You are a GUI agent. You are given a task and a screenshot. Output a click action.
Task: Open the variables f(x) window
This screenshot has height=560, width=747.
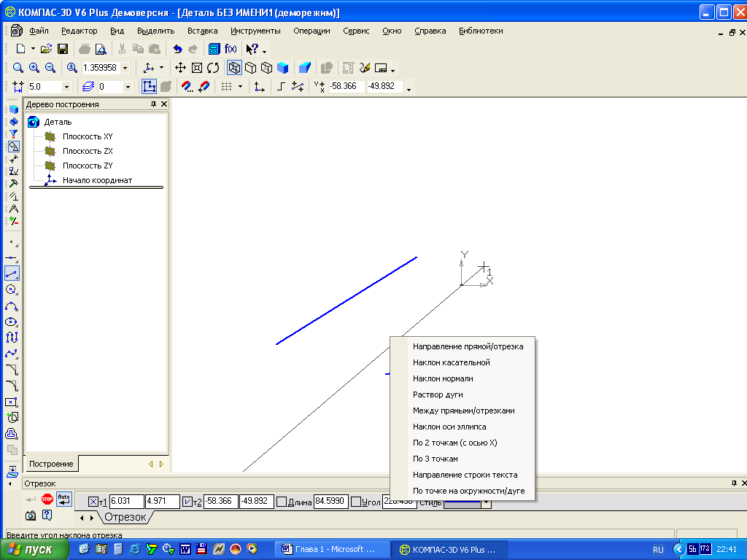click(231, 49)
